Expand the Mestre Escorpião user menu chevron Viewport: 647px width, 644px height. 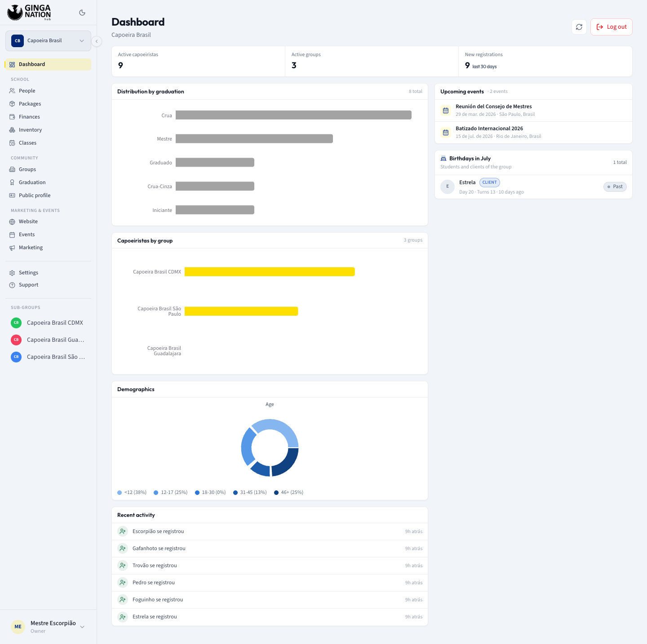tap(82, 627)
